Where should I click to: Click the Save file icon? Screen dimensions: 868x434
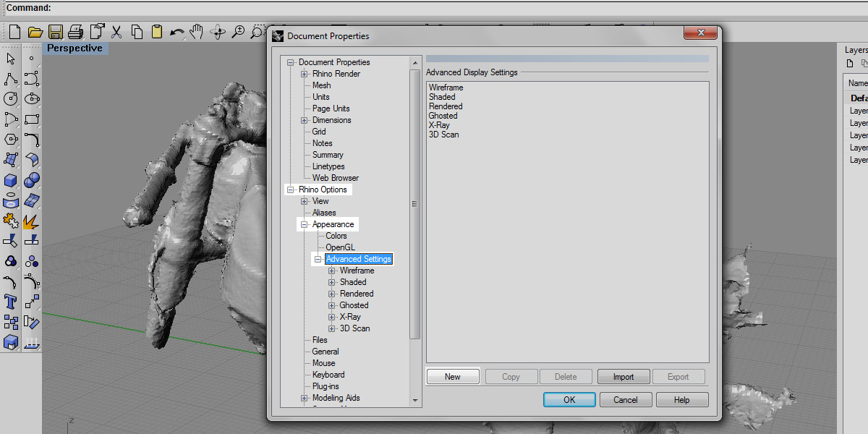click(56, 32)
